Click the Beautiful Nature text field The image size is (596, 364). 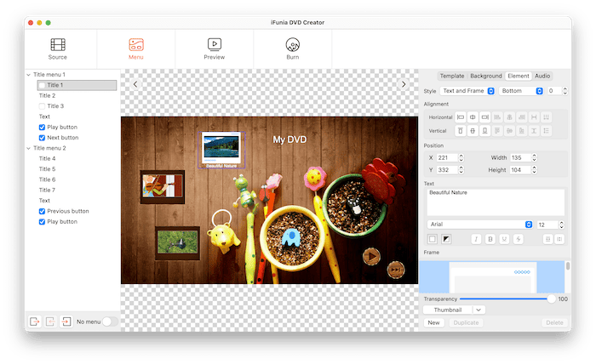(495, 202)
